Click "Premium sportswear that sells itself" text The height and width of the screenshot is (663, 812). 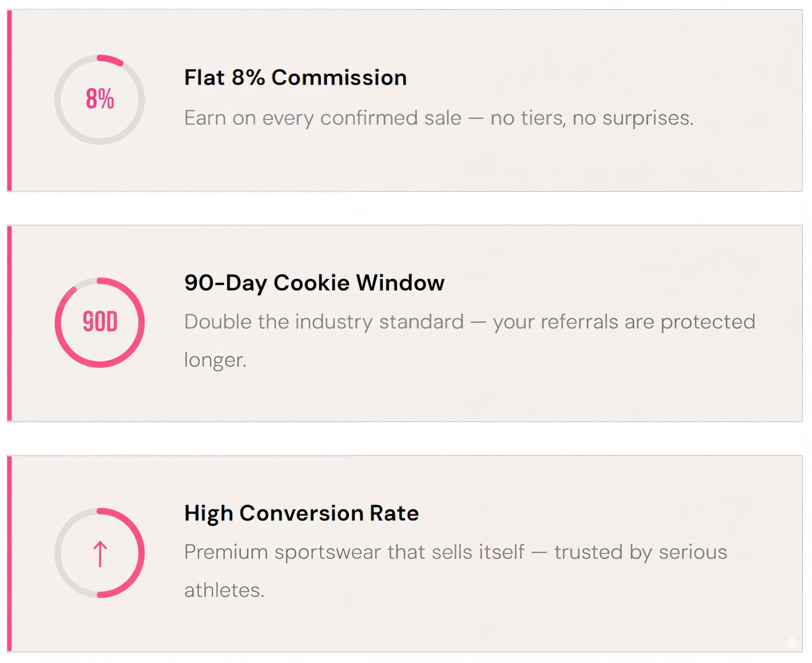click(354, 552)
